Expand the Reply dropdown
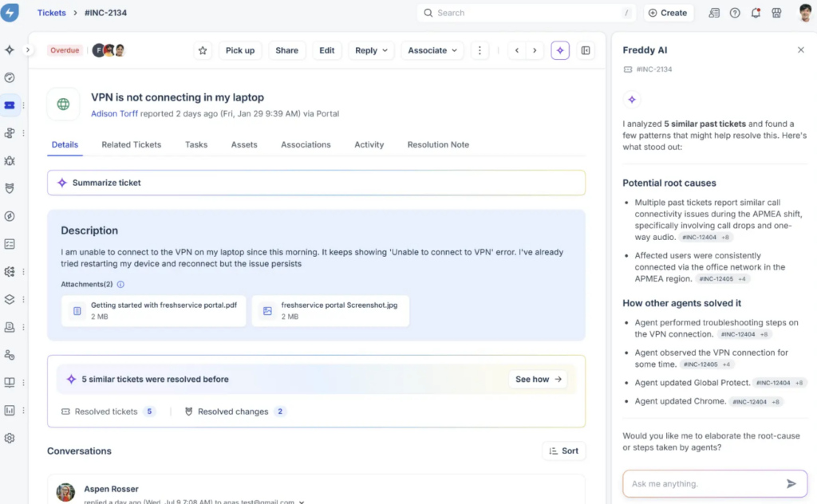 [371, 50]
